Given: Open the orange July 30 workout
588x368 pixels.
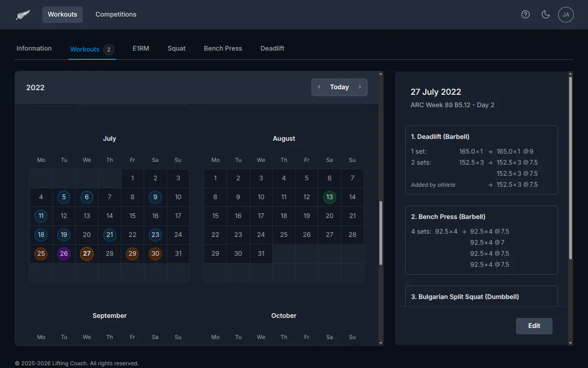Looking at the screenshot, I should 155,253.
